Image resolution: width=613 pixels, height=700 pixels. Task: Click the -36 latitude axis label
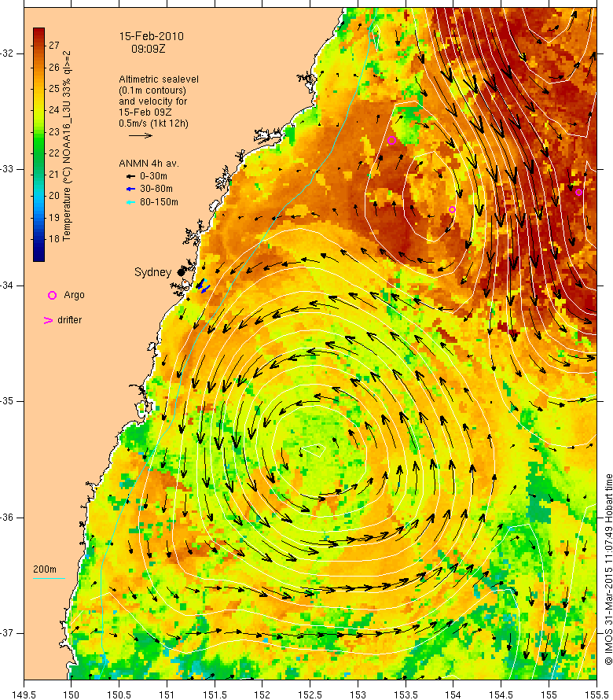coord(7,518)
